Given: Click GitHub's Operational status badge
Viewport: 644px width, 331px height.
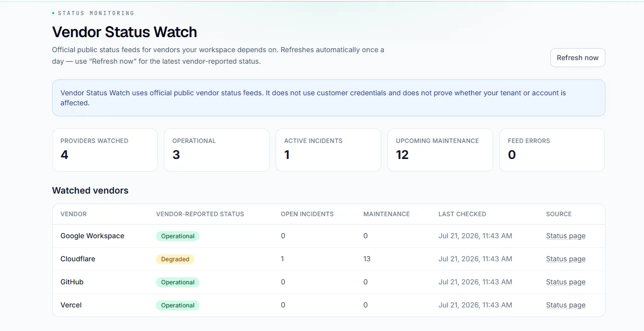Looking at the screenshot, I should tap(177, 282).
